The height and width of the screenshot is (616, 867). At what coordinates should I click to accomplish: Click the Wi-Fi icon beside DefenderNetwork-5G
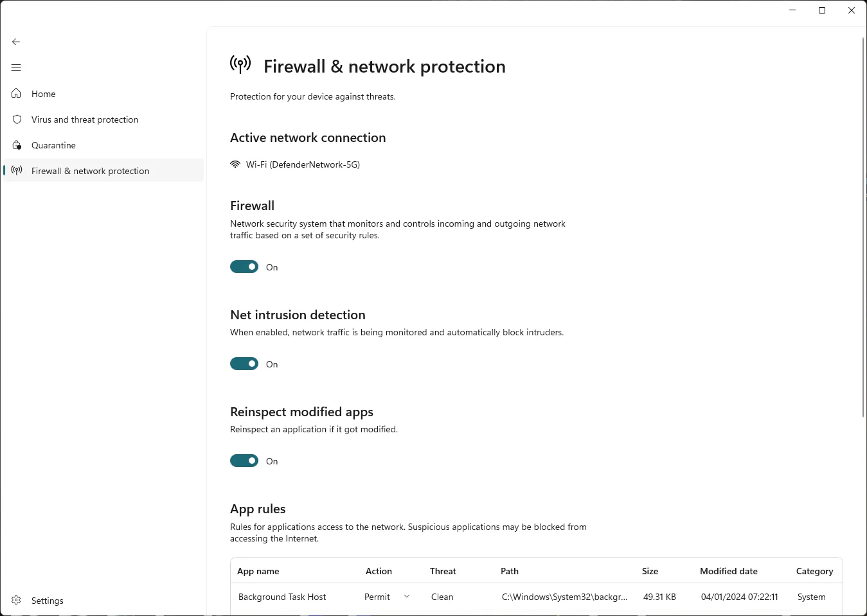coord(235,164)
